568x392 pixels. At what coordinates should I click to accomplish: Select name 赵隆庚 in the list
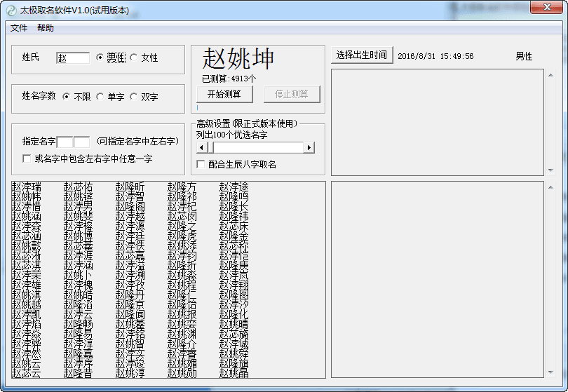click(234, 265)
